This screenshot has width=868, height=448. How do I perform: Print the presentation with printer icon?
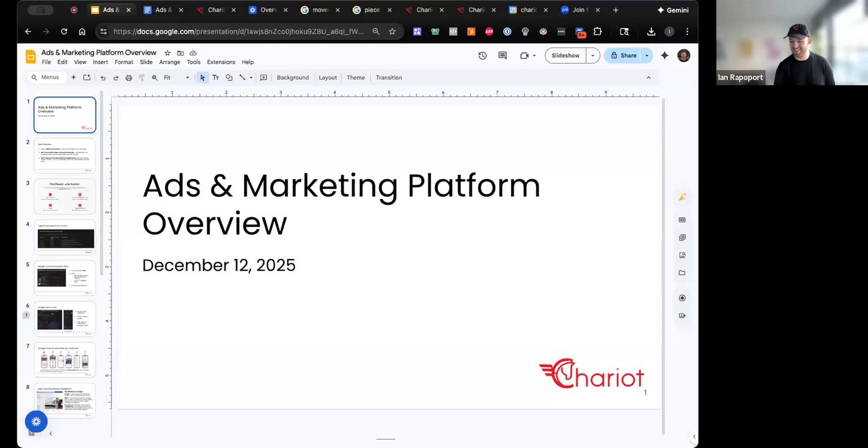click(129, 78)
